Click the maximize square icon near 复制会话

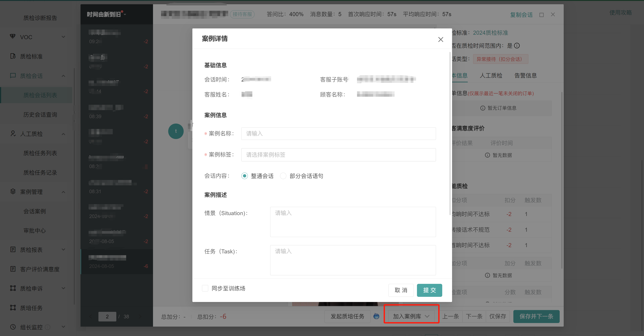[x=542, y=15]
